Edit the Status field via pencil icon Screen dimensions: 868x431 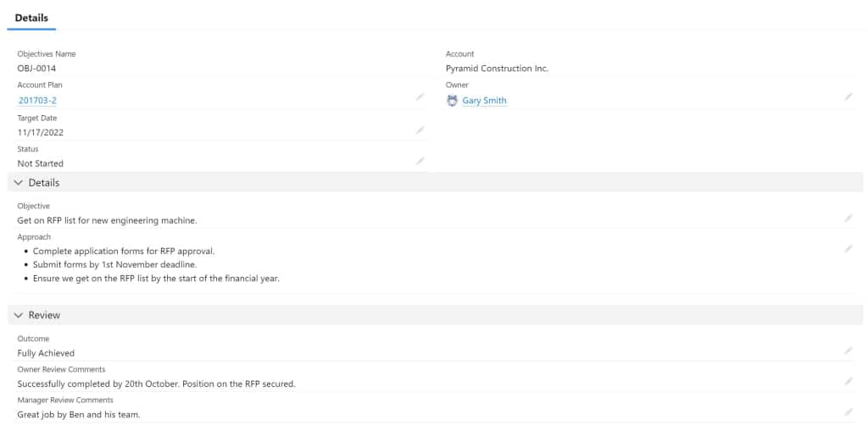coord(420,161)
